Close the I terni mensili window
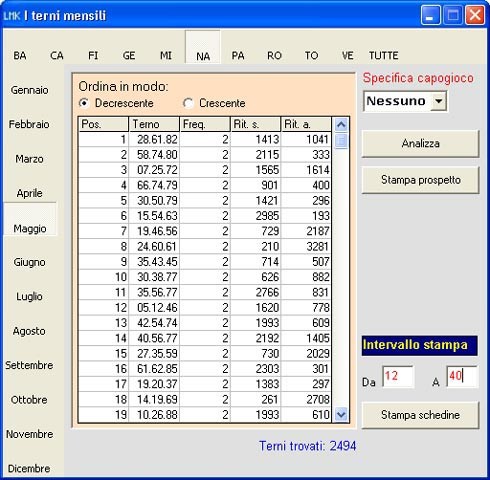 click(475, 15)
